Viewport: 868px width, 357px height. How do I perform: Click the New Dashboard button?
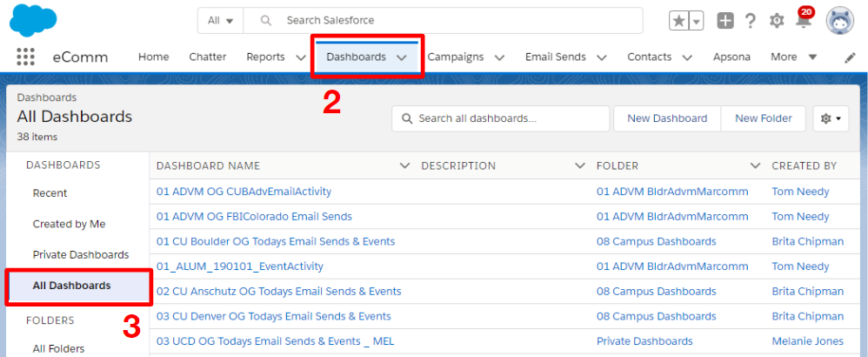(x=667, y=118)
